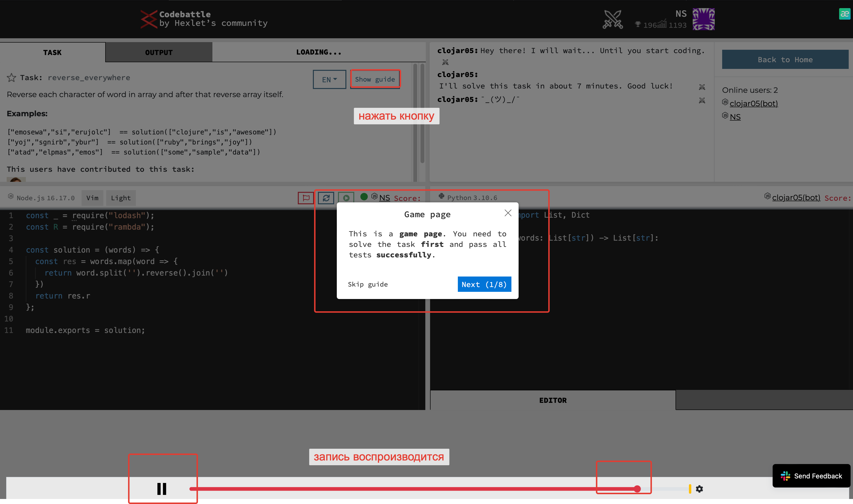The height and width of the screenshot is (504, 853).
Task: Reset the code using the refresh icon
Action: click(x=326, y=198)
